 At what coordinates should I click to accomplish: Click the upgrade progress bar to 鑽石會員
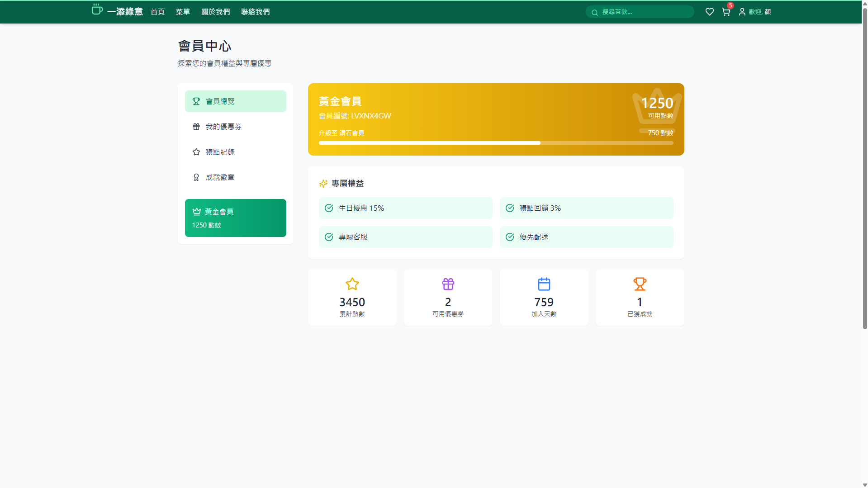pyautogui.click(x=496, y=143)
